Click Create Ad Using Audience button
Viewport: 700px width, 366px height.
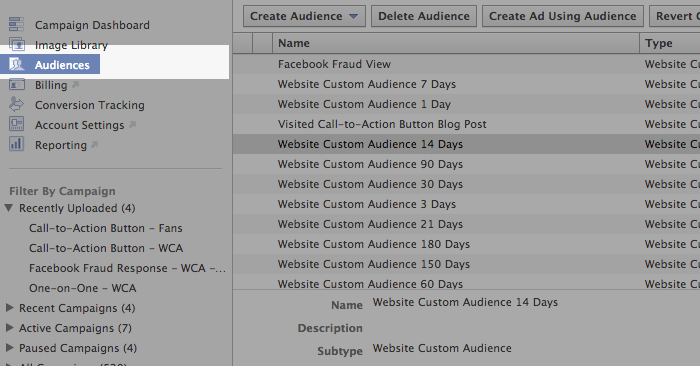(562, 16)
